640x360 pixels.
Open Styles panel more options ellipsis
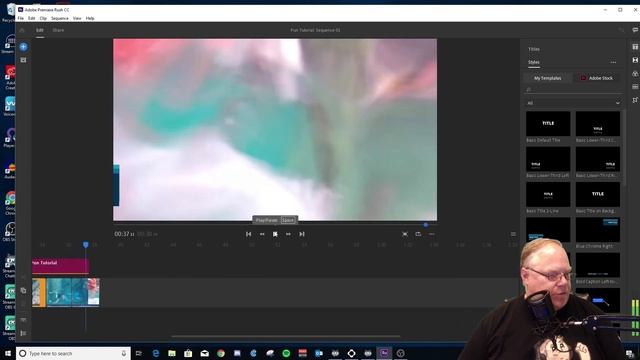613,62
